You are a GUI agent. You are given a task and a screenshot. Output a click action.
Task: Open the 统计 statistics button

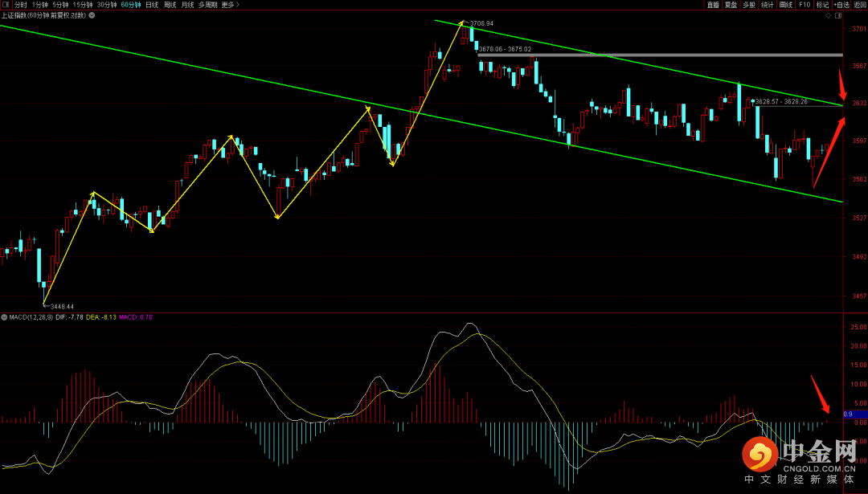tap(768, 5)
